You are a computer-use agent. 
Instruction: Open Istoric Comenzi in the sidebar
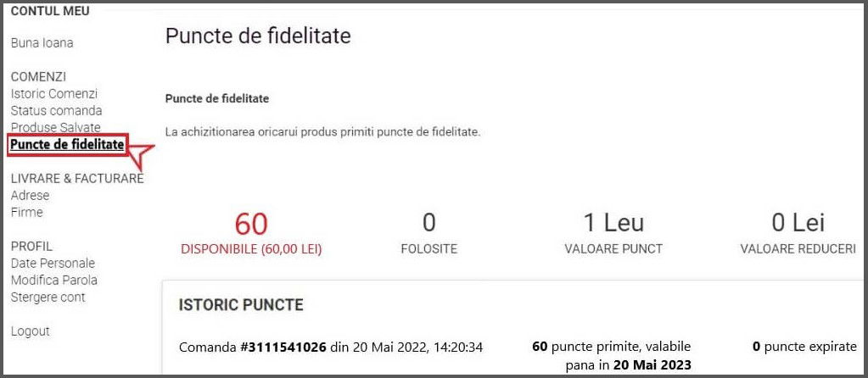coord(54,93)
